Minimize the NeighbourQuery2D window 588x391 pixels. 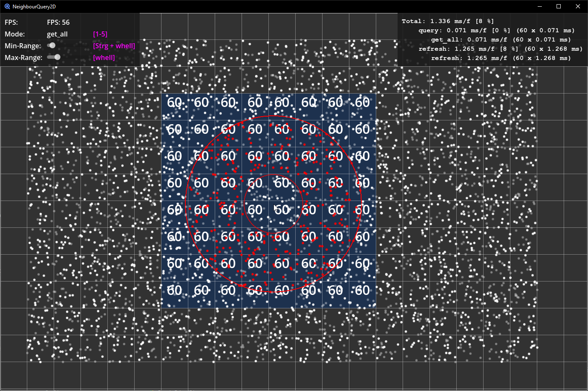[540, 7]
